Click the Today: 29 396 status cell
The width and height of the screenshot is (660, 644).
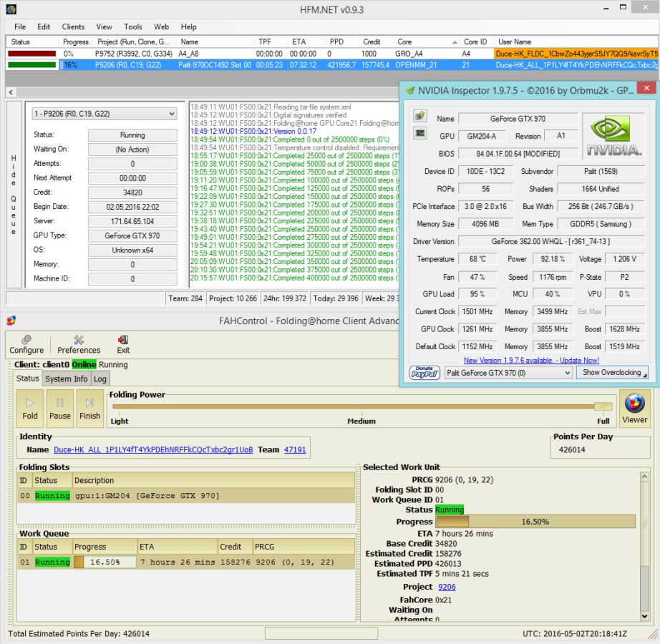click(336, 298)
